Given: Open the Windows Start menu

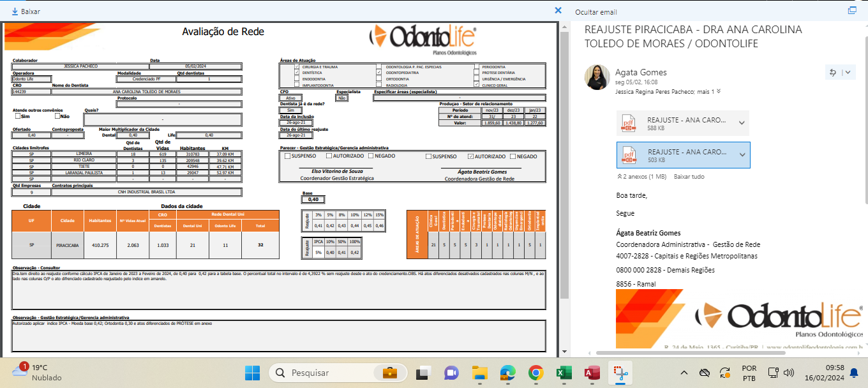Looking at the screenshot, I should click(252, 373).
